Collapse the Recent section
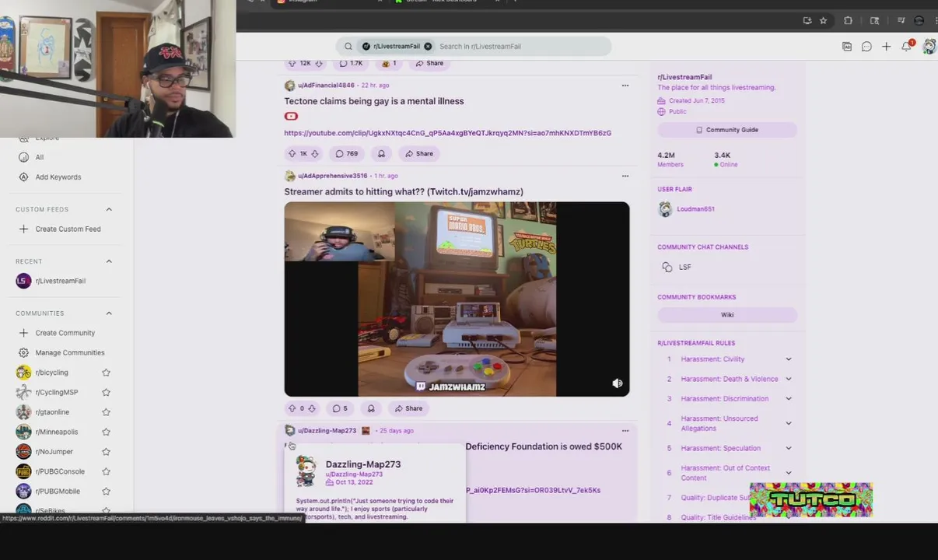The height and width of the screenshot is (560, 938). point(109,261)
